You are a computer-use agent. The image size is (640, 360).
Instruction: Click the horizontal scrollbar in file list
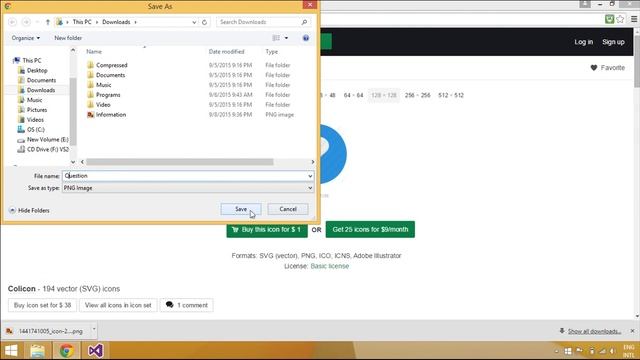[180, 162]
